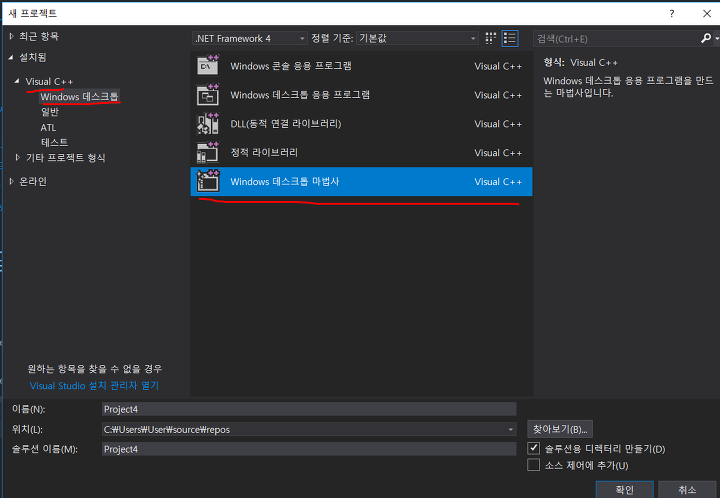
Task: Open the .NET Framework 4 dropdown
Action: [x=250, y=39]
